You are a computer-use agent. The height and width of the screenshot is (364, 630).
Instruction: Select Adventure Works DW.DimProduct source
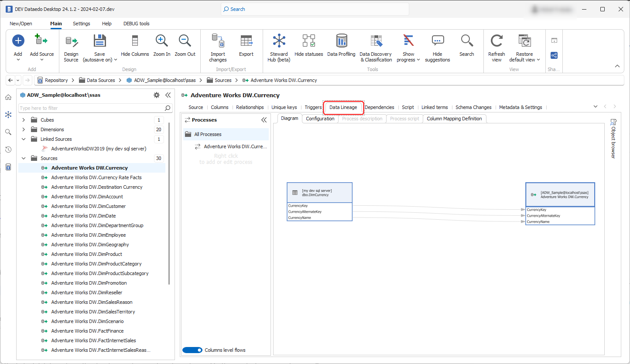(x=87, y=254)
